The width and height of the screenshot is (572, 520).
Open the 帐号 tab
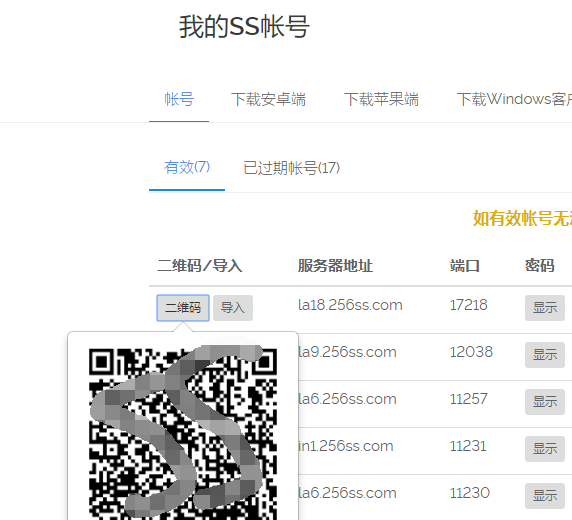tap(179, 99)
